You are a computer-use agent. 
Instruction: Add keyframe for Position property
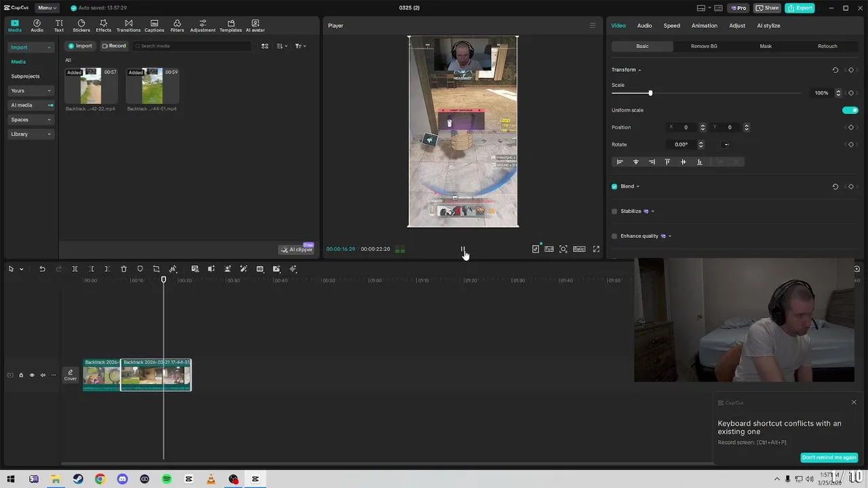pos(851,127)
